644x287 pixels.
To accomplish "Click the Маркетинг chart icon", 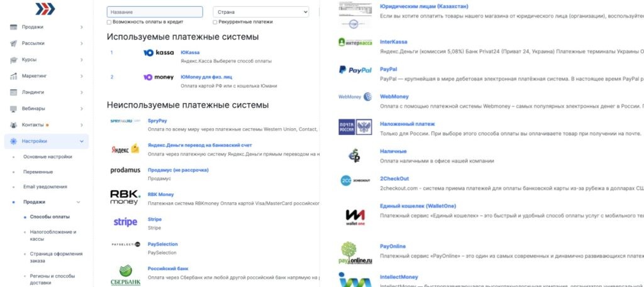I will [x=14, y=76].
